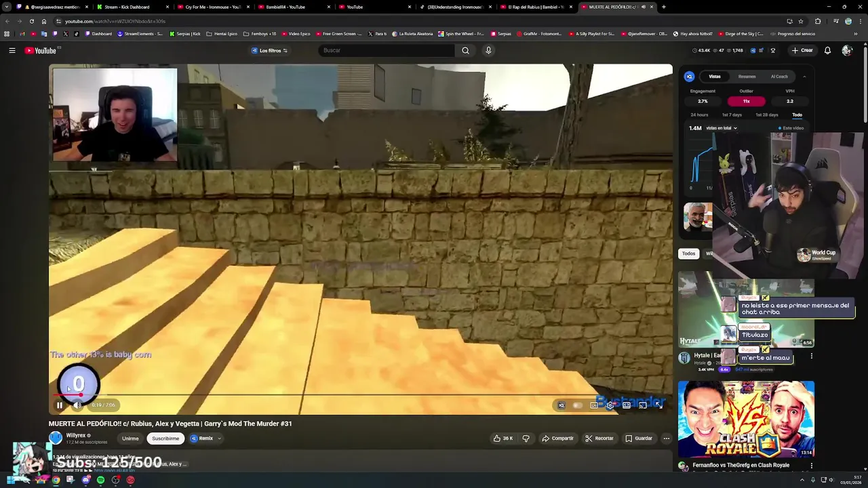Open Fernanfloo vs TheGrefg video title

(x=741, y=465)
